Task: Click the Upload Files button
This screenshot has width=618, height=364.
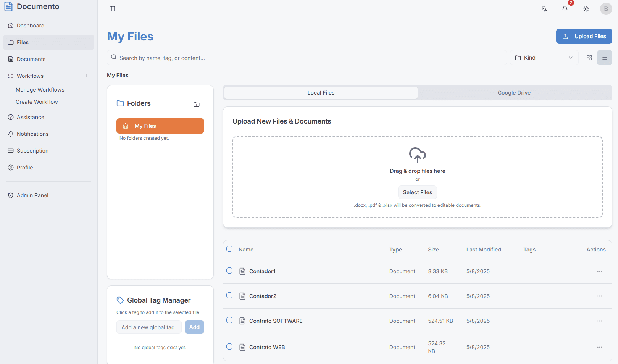Action: point(584,36)
